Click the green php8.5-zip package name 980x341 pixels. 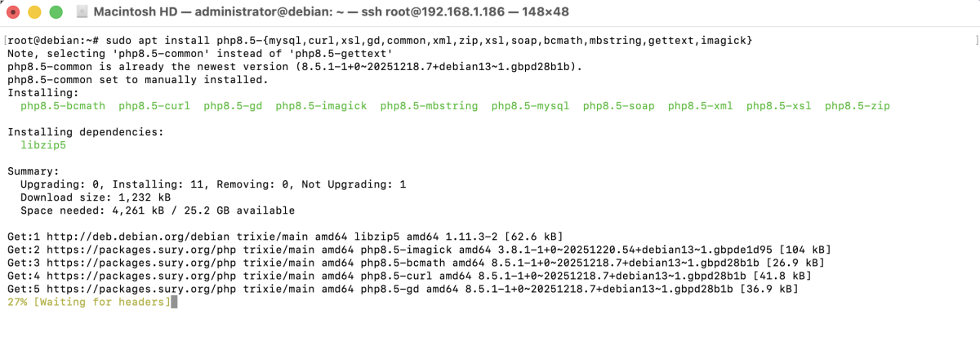click(x=857, y=106)
